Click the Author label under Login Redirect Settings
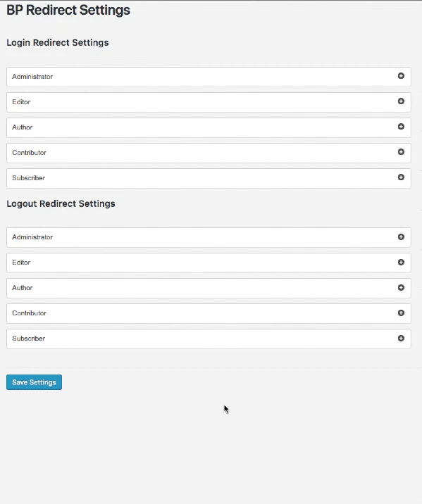This screenshot has height=504, width=422. [23, 127]
